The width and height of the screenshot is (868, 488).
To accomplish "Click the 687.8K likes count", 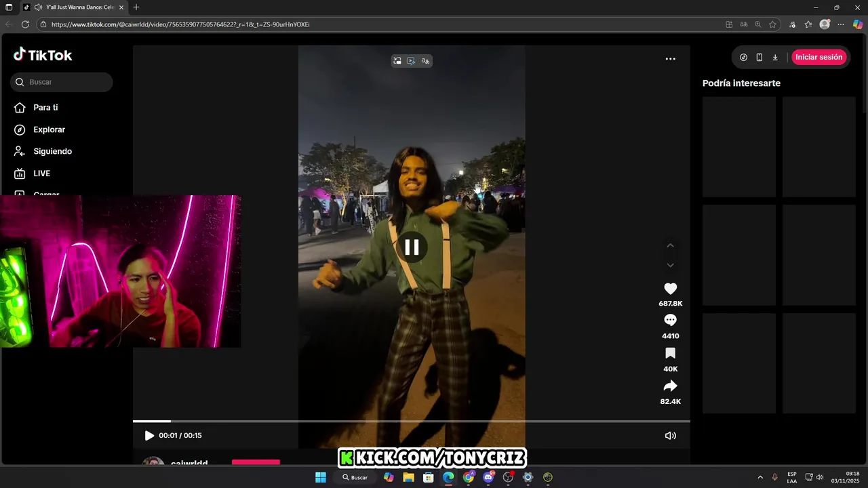I will click(670, 304).
